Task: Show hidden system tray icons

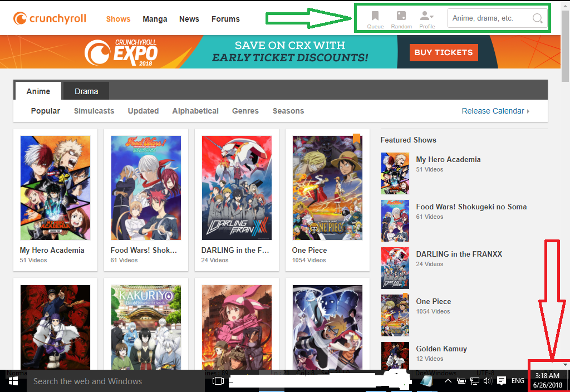Action: (x=448, y=381)
